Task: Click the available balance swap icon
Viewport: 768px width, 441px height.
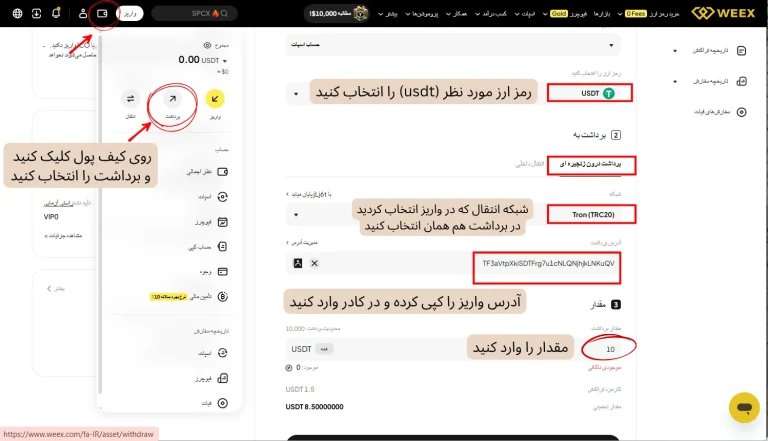Action: click(289, 368)
